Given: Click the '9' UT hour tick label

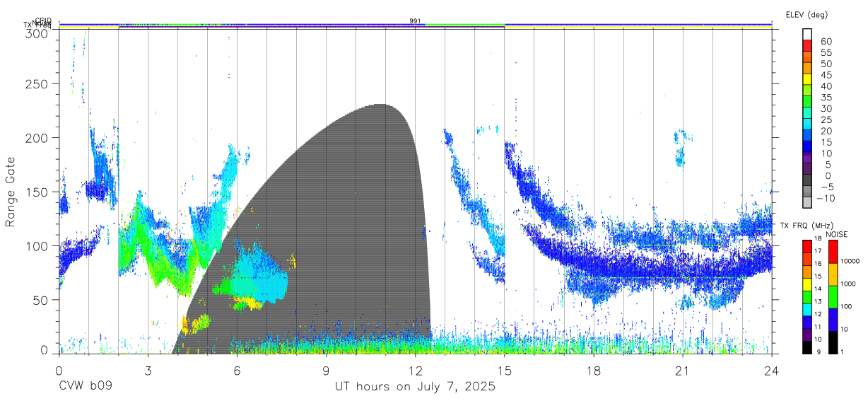Looking at the screenshot, I should [x=326, y=371].
